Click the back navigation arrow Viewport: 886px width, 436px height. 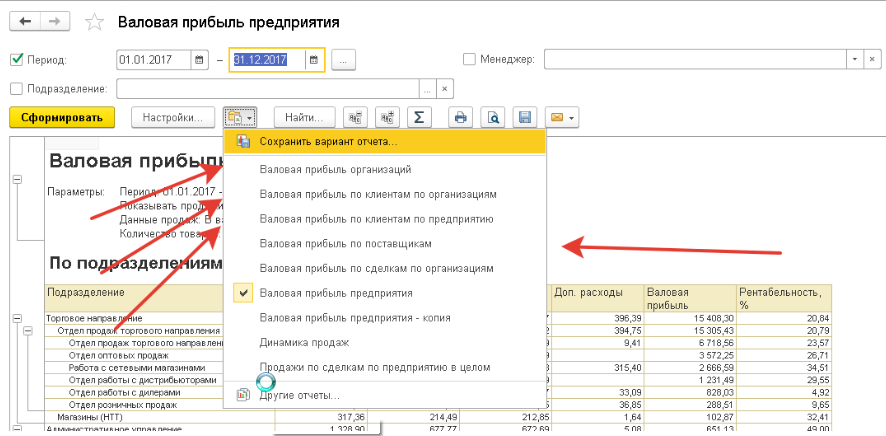pos(25,20)
